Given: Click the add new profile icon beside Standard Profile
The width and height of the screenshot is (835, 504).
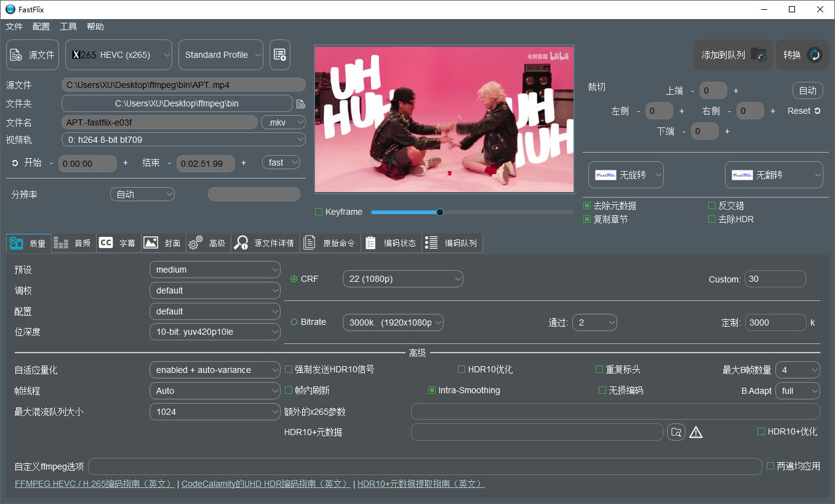Looking at the screenshot, I should [280, 54].
